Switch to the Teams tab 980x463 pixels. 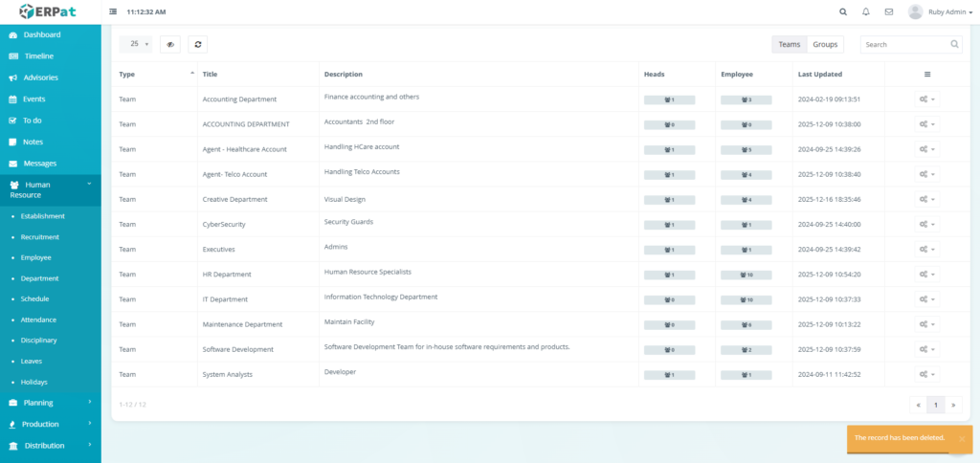790,44
